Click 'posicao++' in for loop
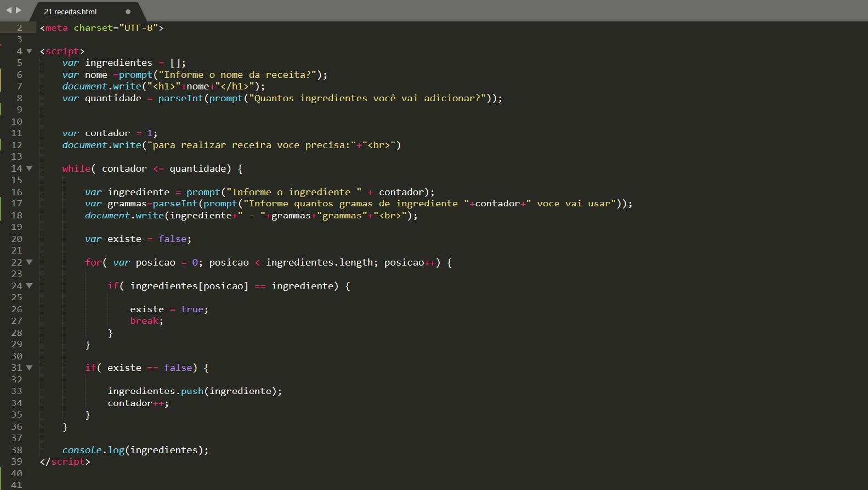868x490 pixels. point(410,262)
